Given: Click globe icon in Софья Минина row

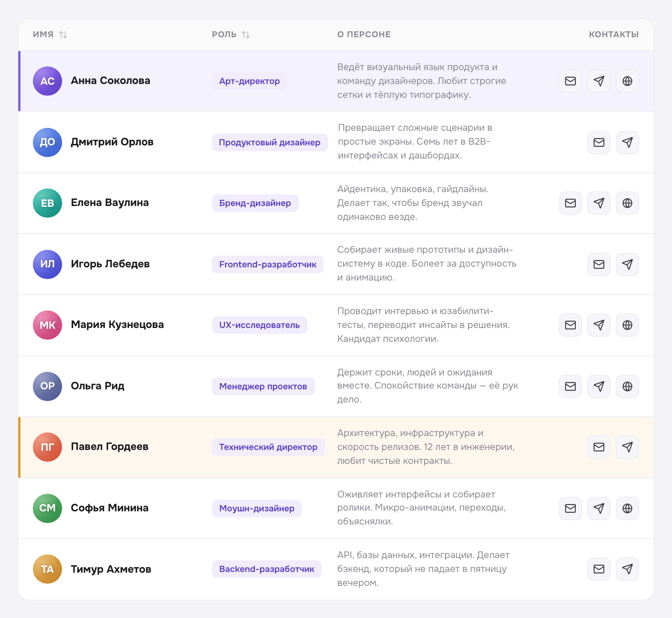Looking at the screenshot, I should click(627, 508).
